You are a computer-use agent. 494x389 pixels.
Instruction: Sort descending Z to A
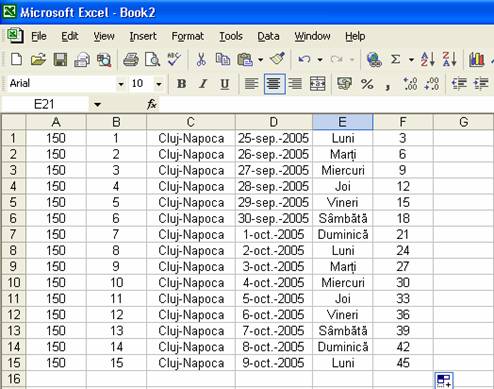tap(449, 60)
